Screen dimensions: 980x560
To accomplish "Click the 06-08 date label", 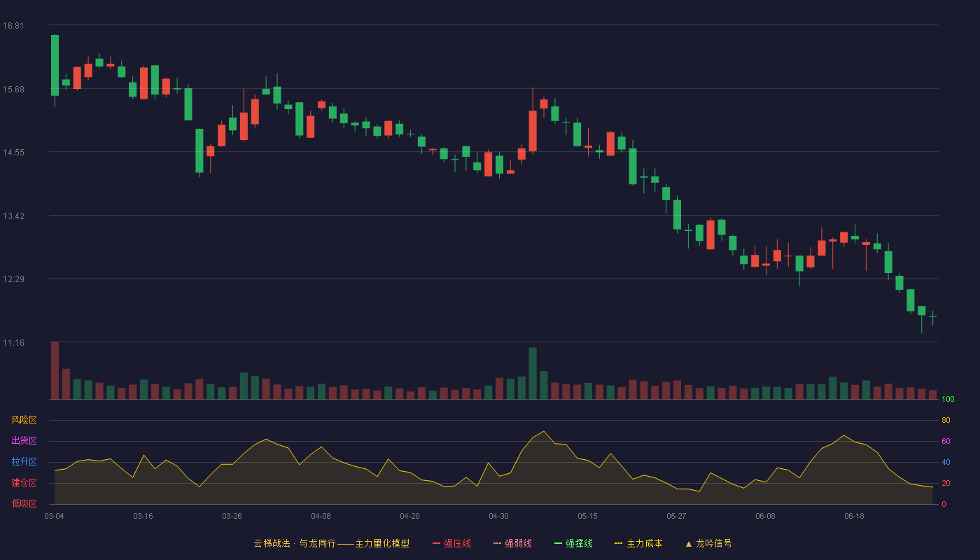I will [765, 516].
